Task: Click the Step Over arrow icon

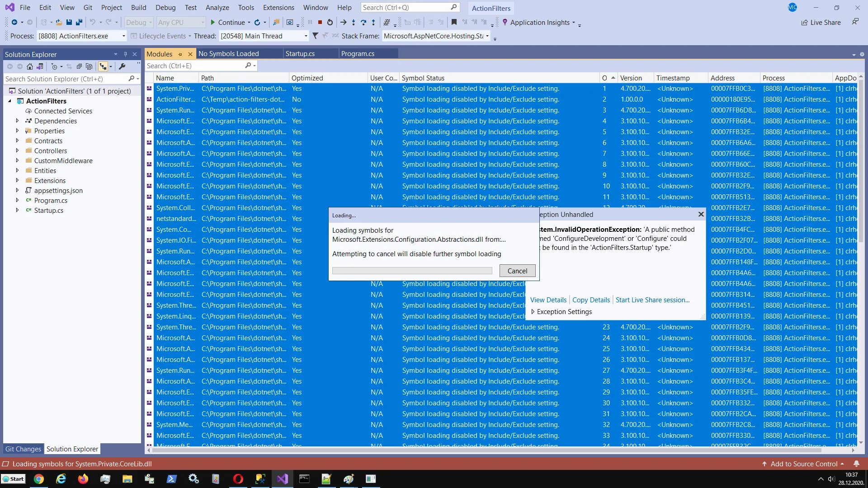Action: click(363, 22)
